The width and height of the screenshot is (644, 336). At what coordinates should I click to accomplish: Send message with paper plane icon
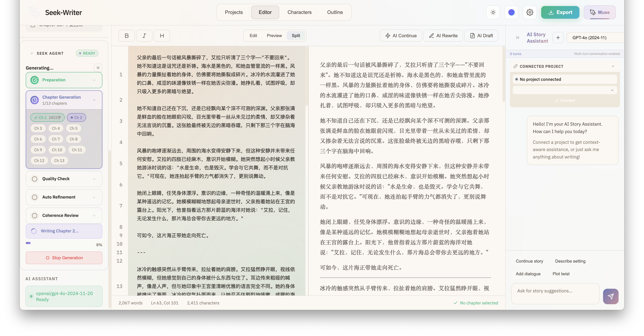click(610, 296)
